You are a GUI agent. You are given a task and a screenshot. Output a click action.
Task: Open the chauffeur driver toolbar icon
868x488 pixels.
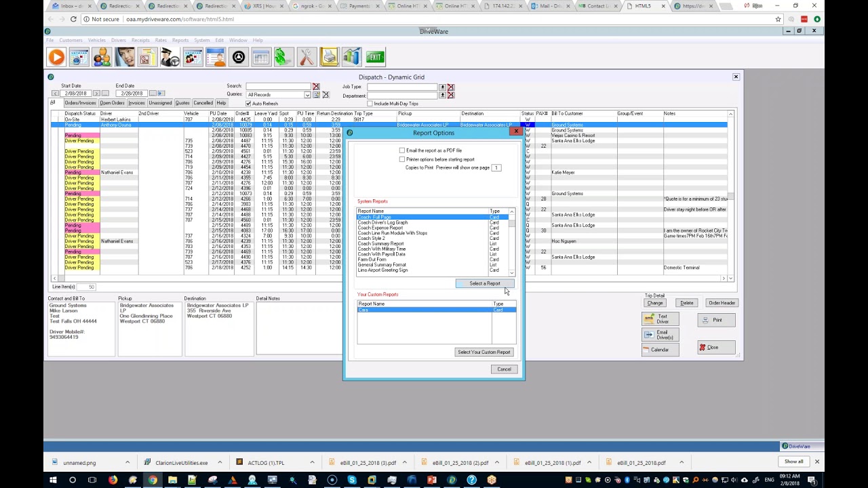170,58
